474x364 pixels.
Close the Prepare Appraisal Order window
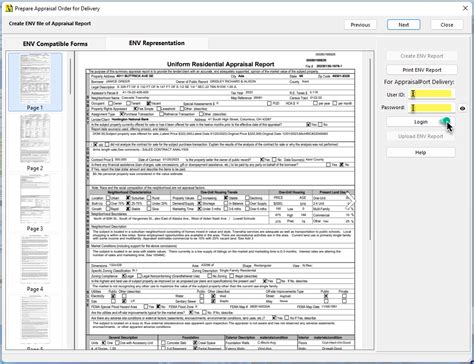(x=465, y=8)
